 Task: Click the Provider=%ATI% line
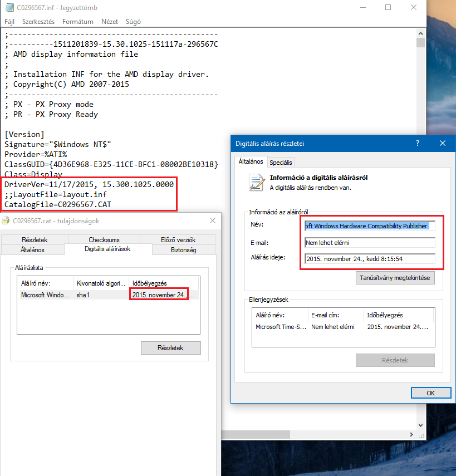(x=36, y=154)
